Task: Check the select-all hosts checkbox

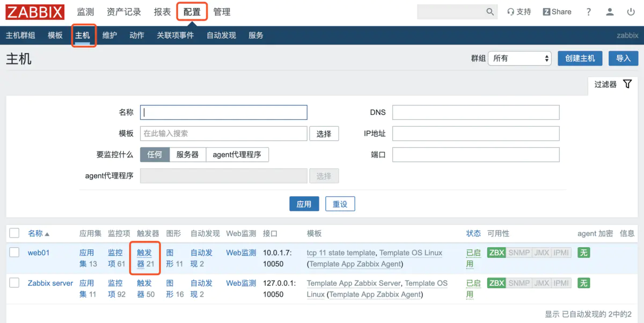Action: point(14,233)
